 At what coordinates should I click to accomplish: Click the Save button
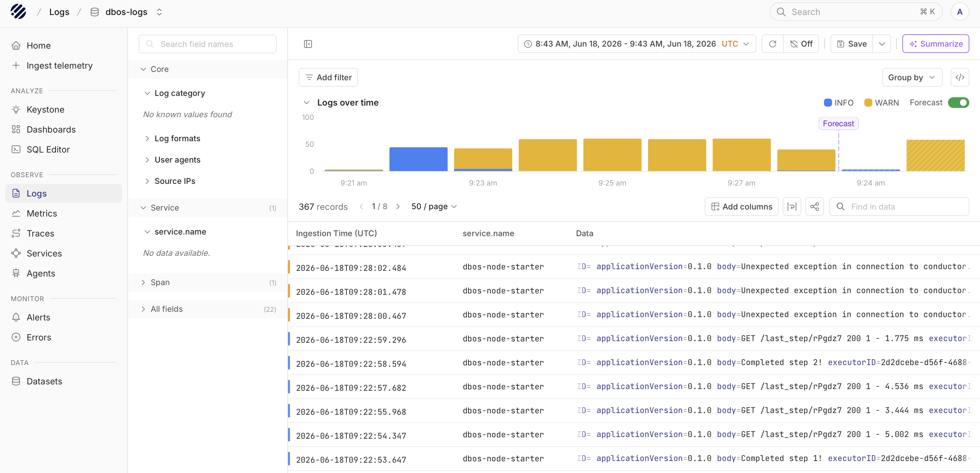pos(851,44)
